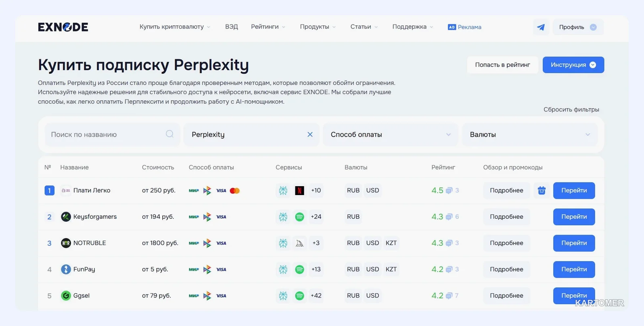Click the search magnifier icon

click(x=169, y=134)
